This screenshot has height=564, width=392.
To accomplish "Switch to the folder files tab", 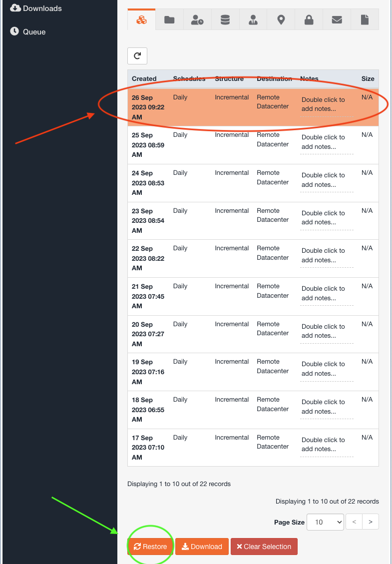I will pyautogui.click(x=169, y=19).
